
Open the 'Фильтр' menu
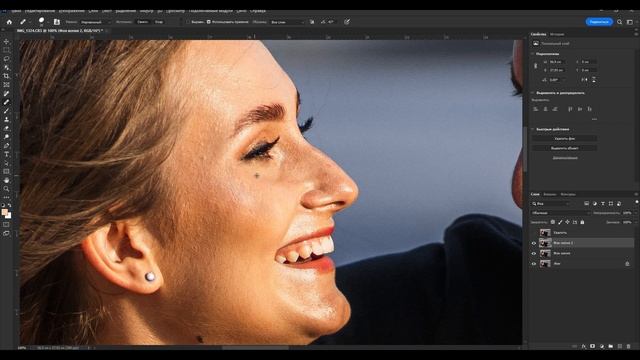click(147, 11)
